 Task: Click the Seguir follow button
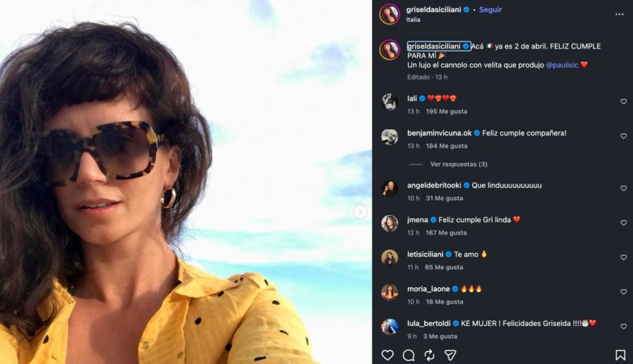tap(490, 10)
